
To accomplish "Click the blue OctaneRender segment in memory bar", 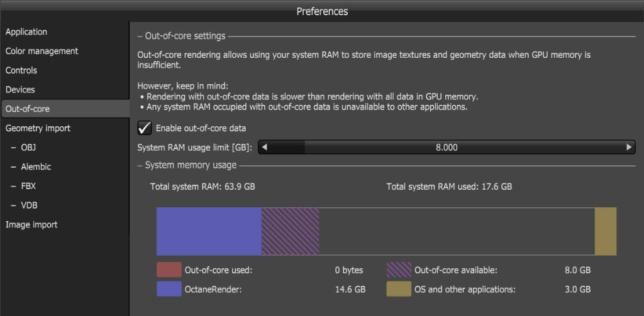I will point(209,232).
